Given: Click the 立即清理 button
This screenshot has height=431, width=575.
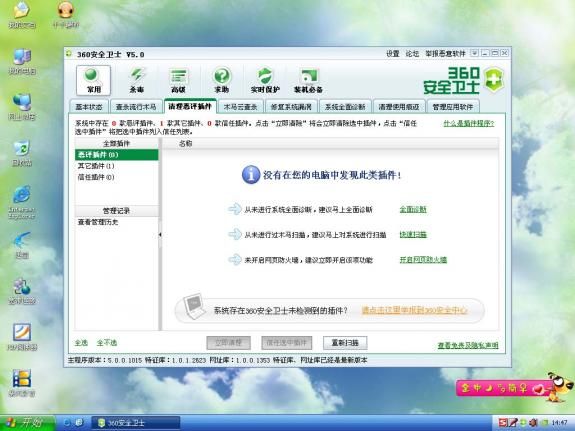Looking at the screenshot, I should point(228,343).
